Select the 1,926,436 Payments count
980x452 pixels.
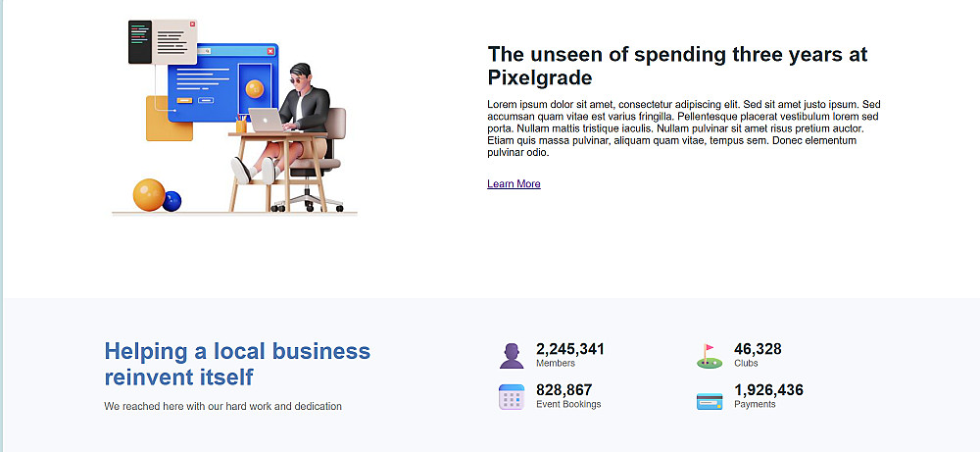tap(768, 390)
